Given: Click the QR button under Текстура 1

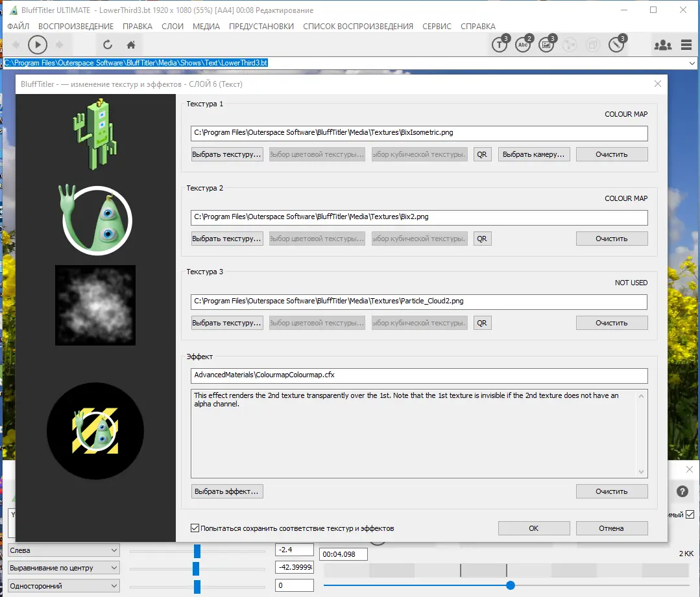Looking at the screenshot, I should pos(482,154).
